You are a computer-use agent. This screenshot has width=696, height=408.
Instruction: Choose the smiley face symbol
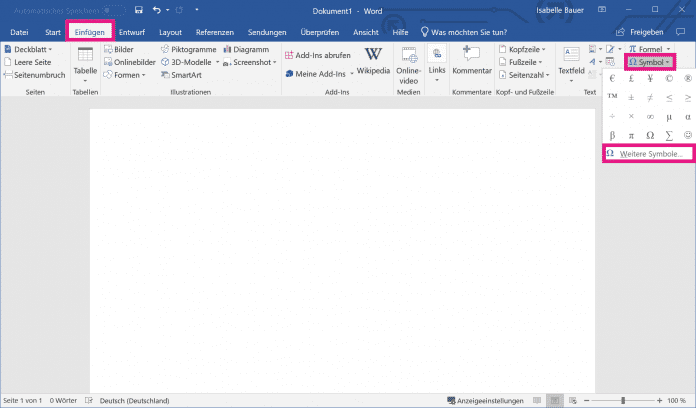pos(687,135)
